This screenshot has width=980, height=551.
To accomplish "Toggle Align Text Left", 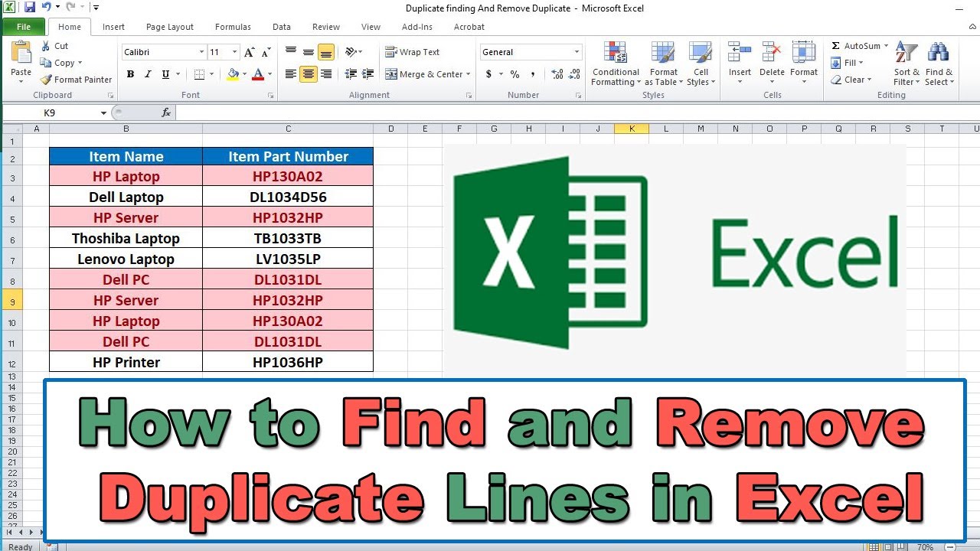I will (291, 74).
